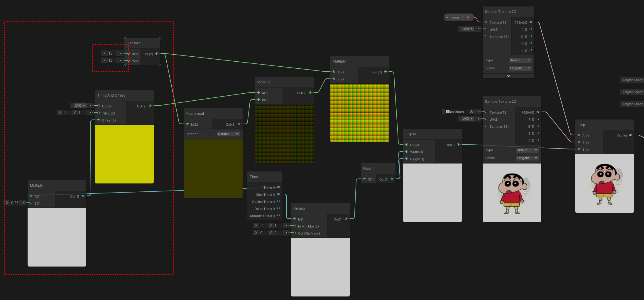Open the Reciprocal Method dropdown
The image size is (644, 300).
(228, 134)
